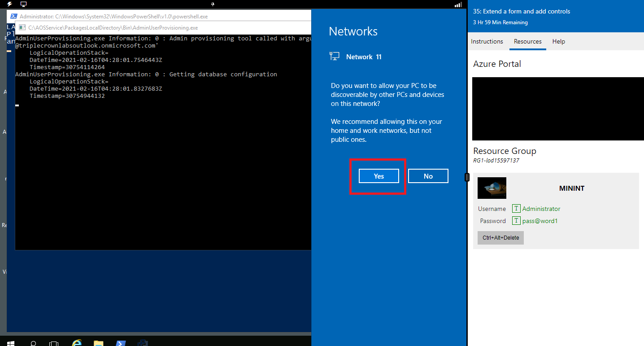644x346 pixels.
Task: Launch Internet Explorer from the taskbar
Action: 77,343
